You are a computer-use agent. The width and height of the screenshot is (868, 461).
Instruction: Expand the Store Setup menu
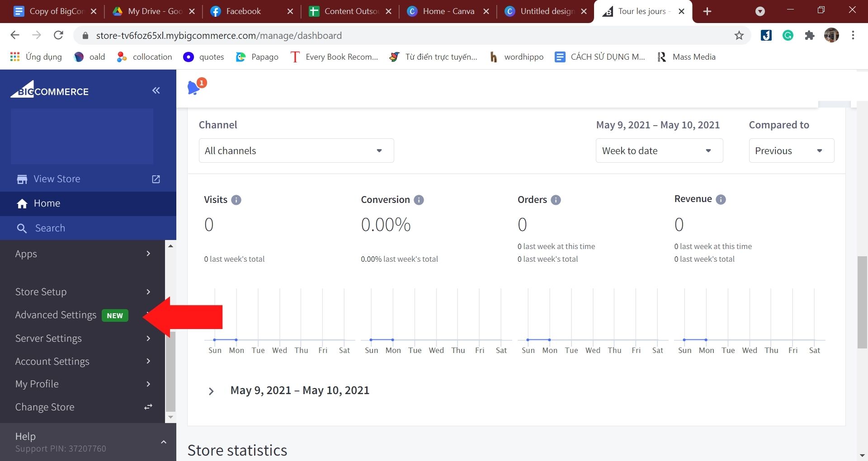coord(82,292)
